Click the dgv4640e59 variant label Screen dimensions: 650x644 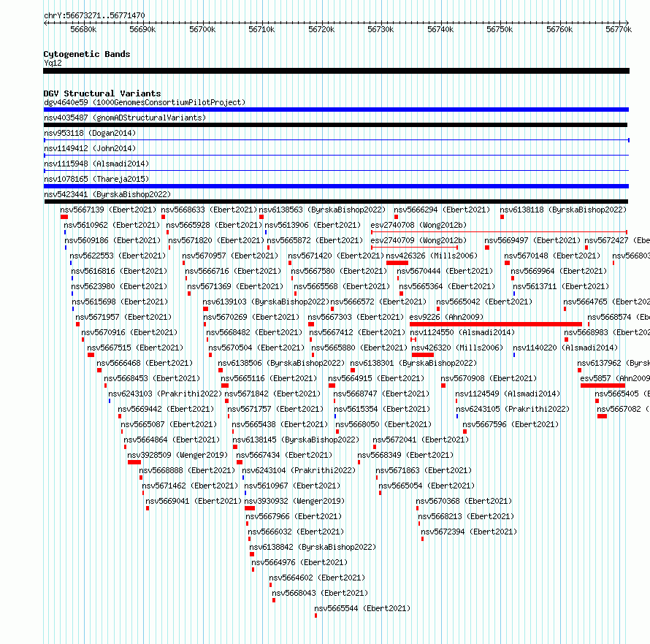pos(145,102)
